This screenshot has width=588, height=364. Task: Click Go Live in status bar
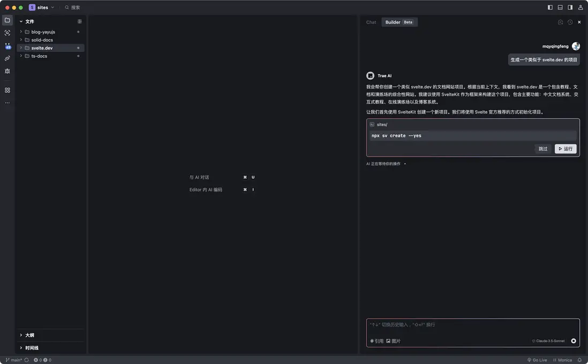(x=537, y=360)
